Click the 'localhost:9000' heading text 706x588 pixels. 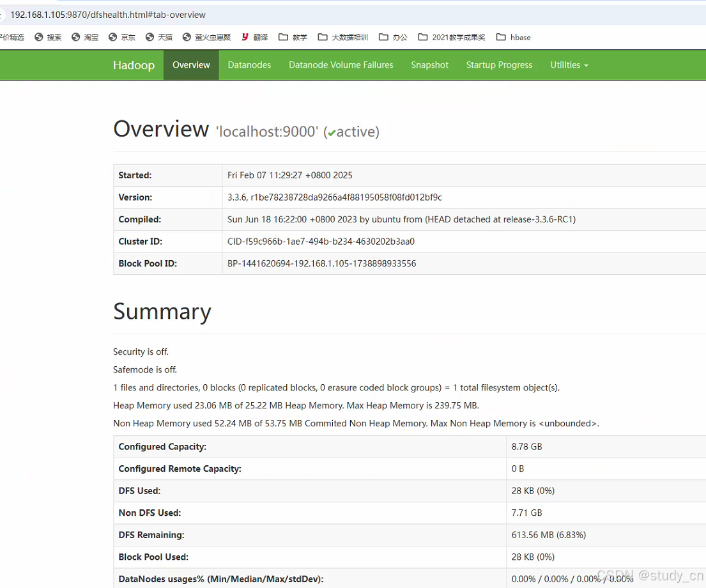(x=267, y=132)
